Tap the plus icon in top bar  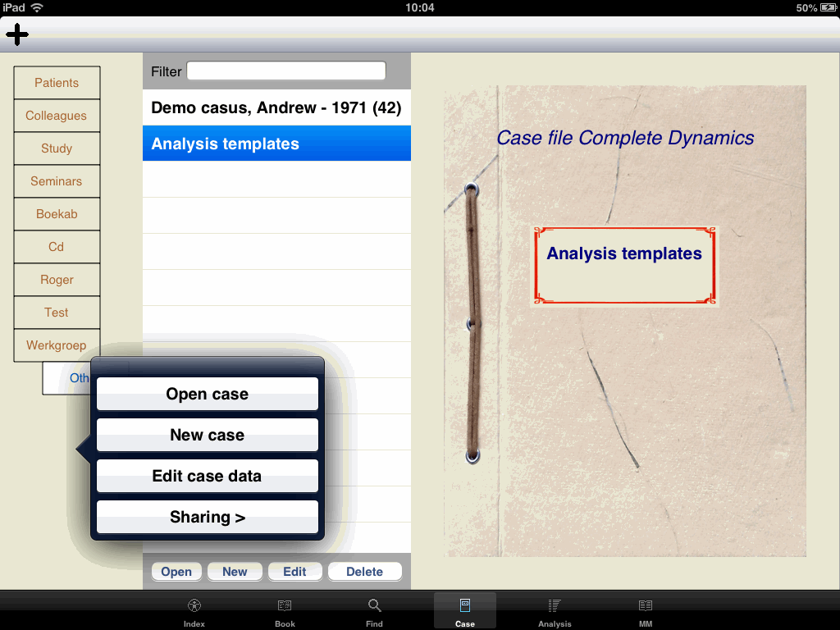point(17,34)
